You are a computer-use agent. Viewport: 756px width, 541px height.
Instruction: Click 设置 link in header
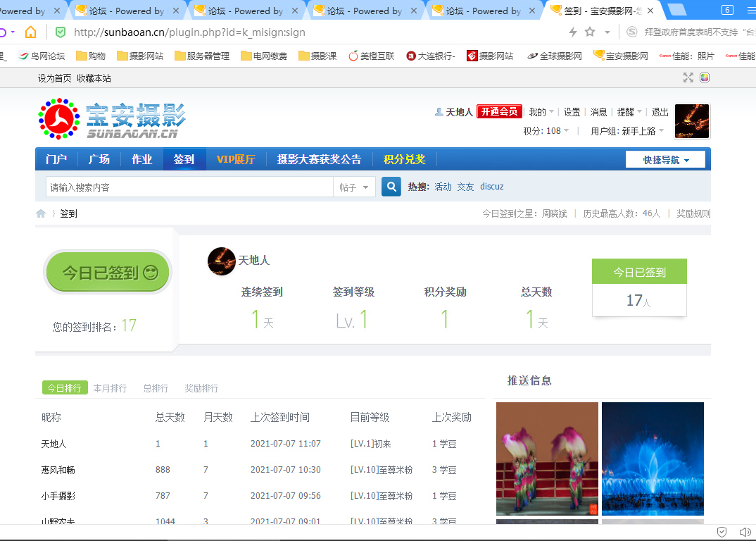pos(572,112)
